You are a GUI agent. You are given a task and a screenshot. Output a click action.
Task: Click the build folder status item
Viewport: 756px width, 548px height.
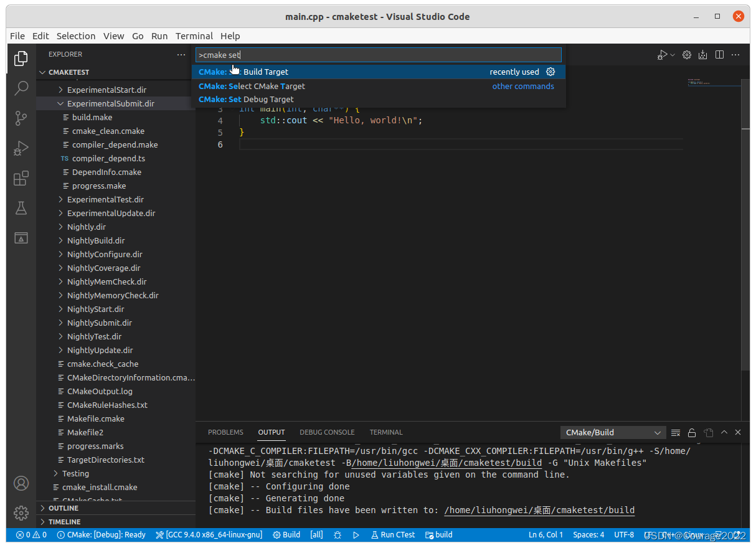[439, 535]
